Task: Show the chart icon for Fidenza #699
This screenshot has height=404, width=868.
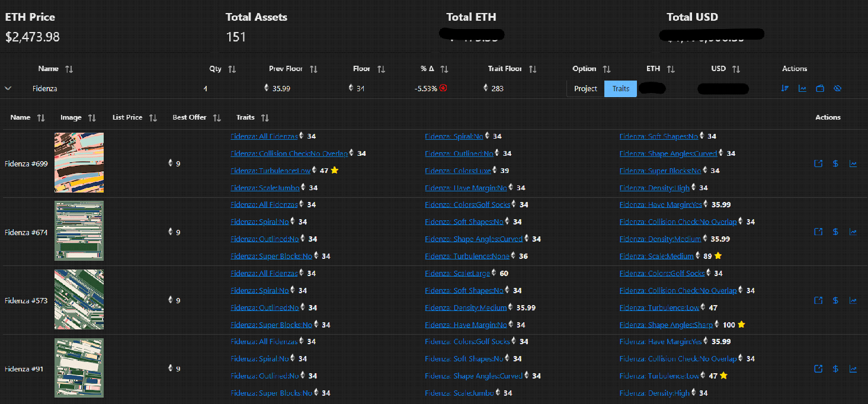Action: 853,163
